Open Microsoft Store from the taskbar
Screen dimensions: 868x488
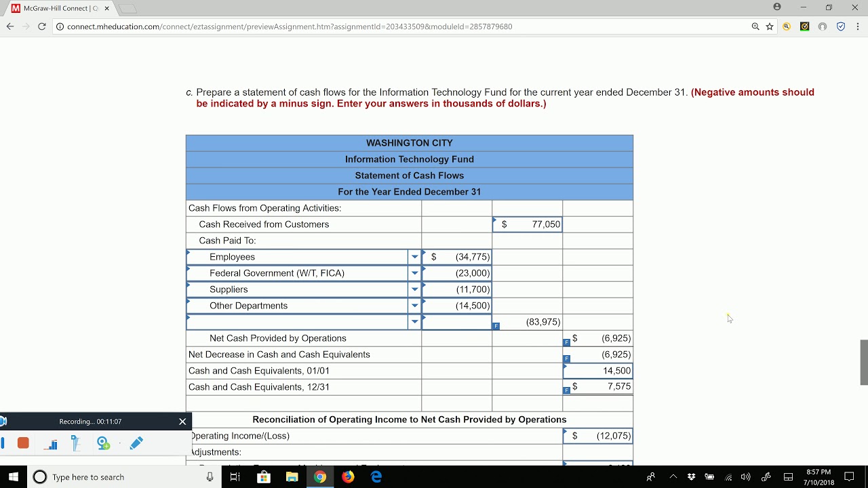tap(264, 477)
